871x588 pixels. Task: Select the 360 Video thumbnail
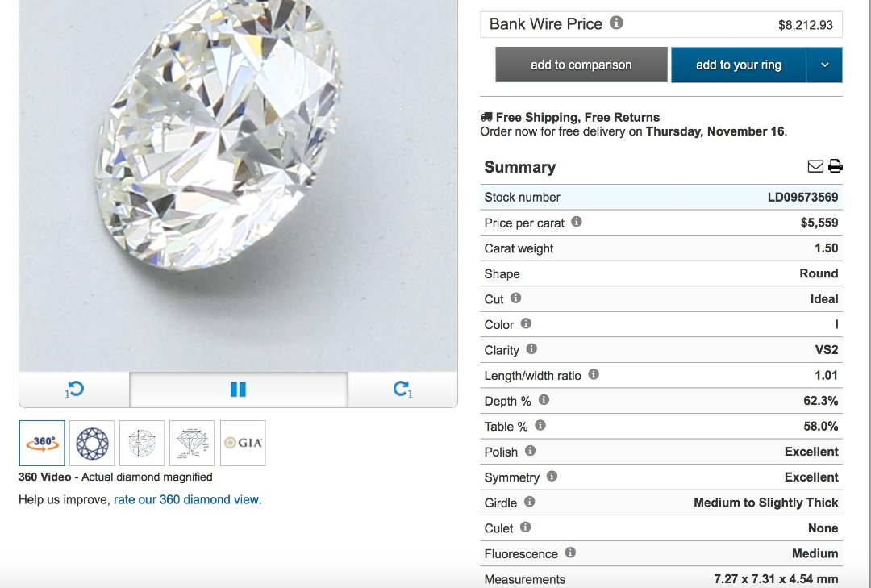tap(42, 443)
